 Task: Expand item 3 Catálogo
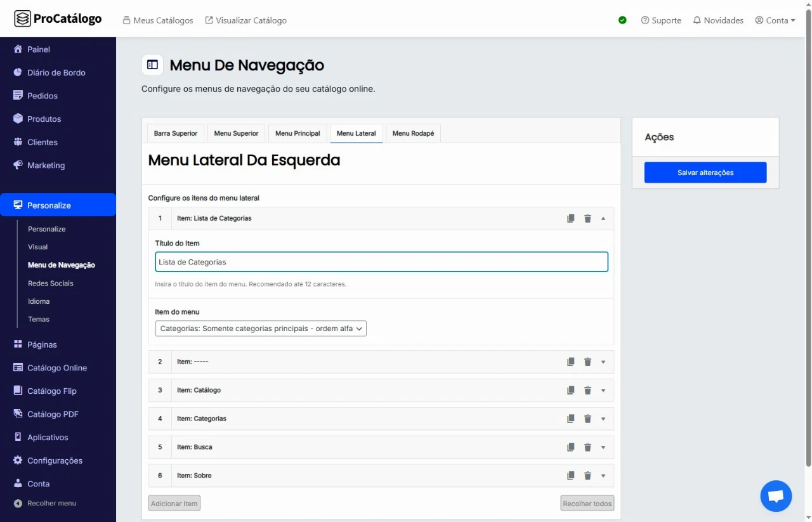(x=603, y=390)
